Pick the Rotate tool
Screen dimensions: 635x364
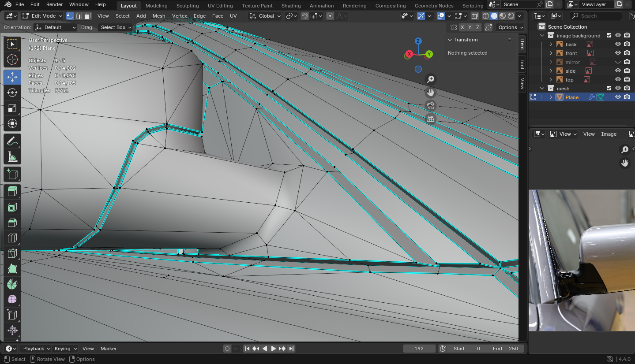coord(12,93)
